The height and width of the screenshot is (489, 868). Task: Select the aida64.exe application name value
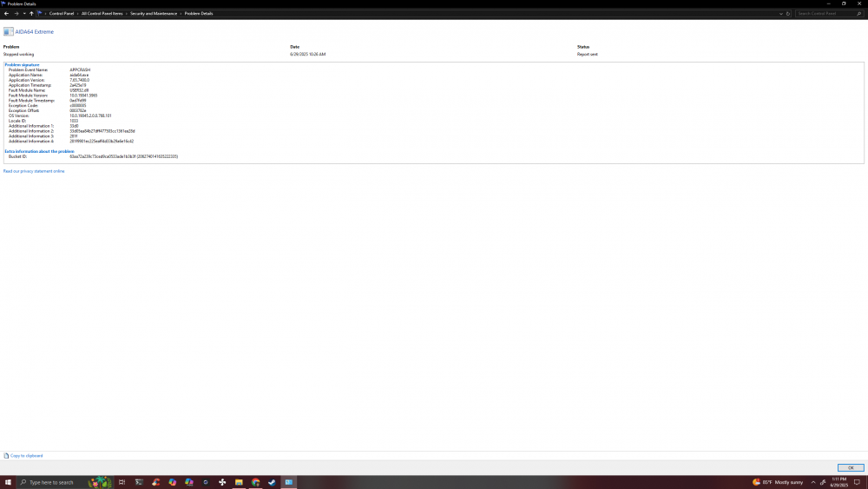point(79,75)
